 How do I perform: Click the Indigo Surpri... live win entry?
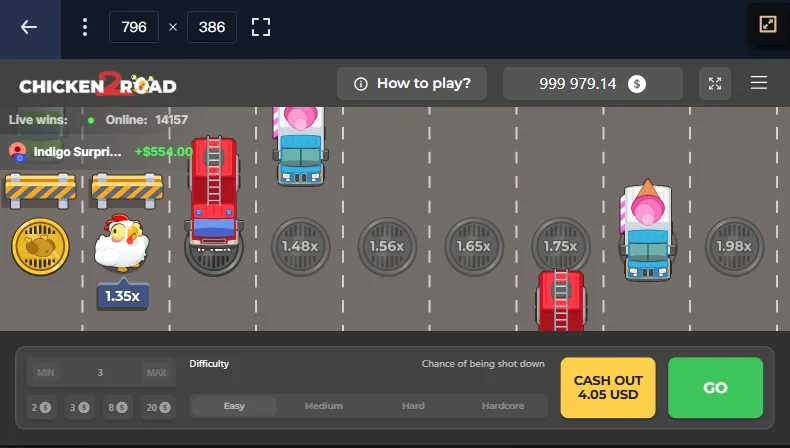[100, 152]
